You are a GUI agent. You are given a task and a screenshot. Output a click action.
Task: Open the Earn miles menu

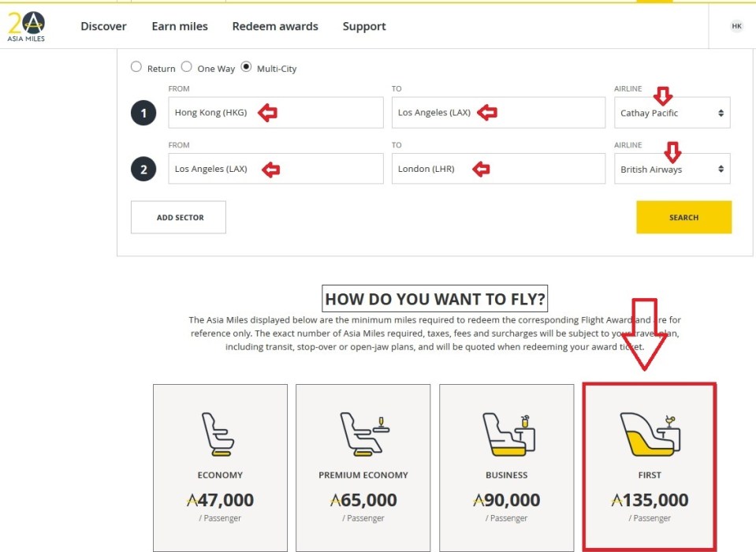[180, 26]
